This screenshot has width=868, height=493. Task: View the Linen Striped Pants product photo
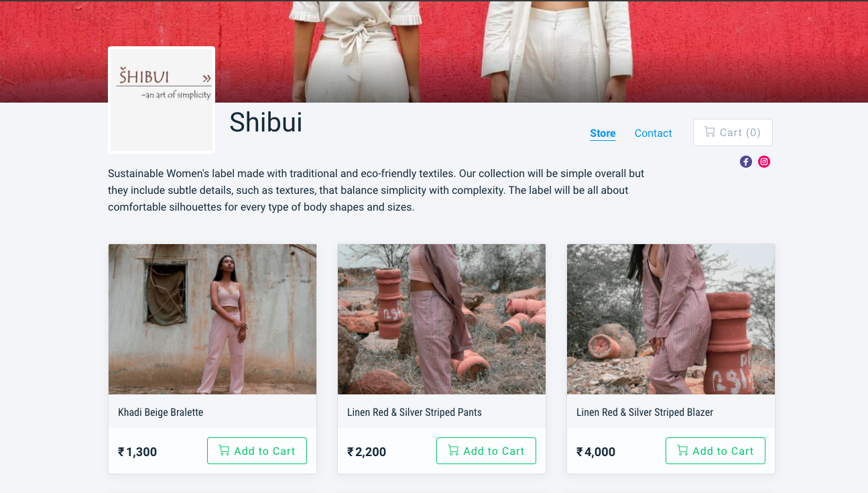click(442, 319)
